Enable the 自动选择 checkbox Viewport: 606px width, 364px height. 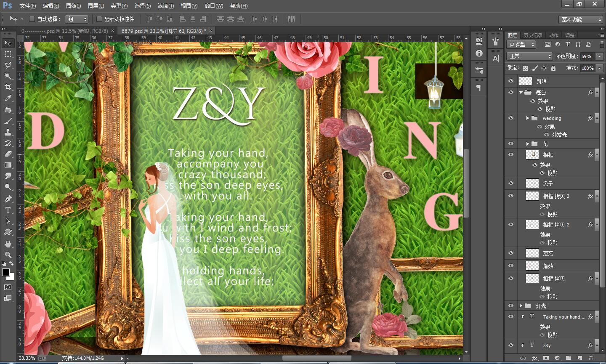[x=32, y=19]
